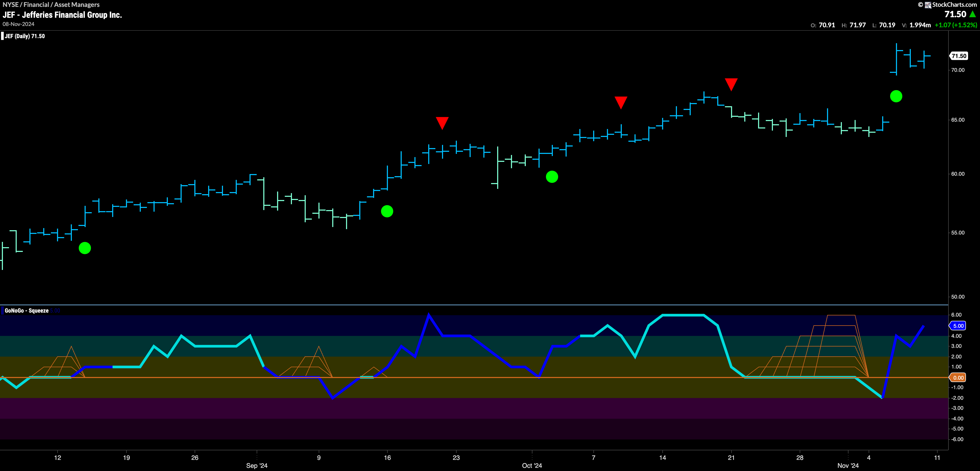Click the green Go signal circle near Sep 16
980x471 pixels.
tap(387, 211)
